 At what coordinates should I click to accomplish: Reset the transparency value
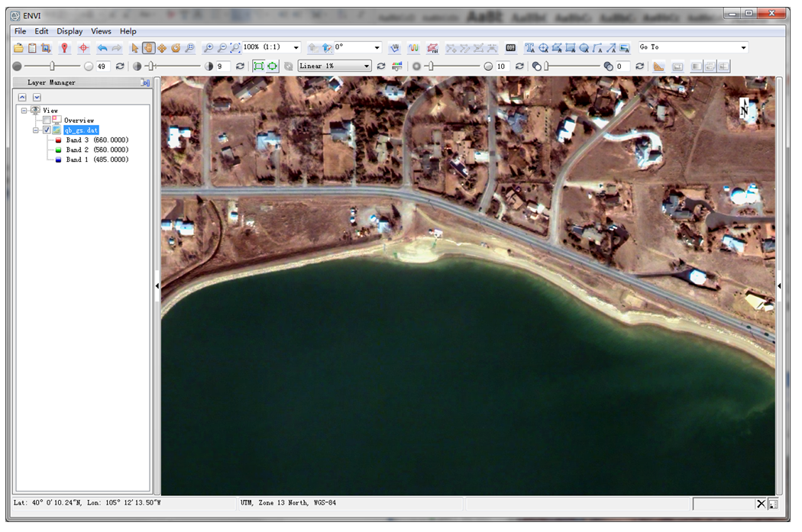click(x=640, y=66)
